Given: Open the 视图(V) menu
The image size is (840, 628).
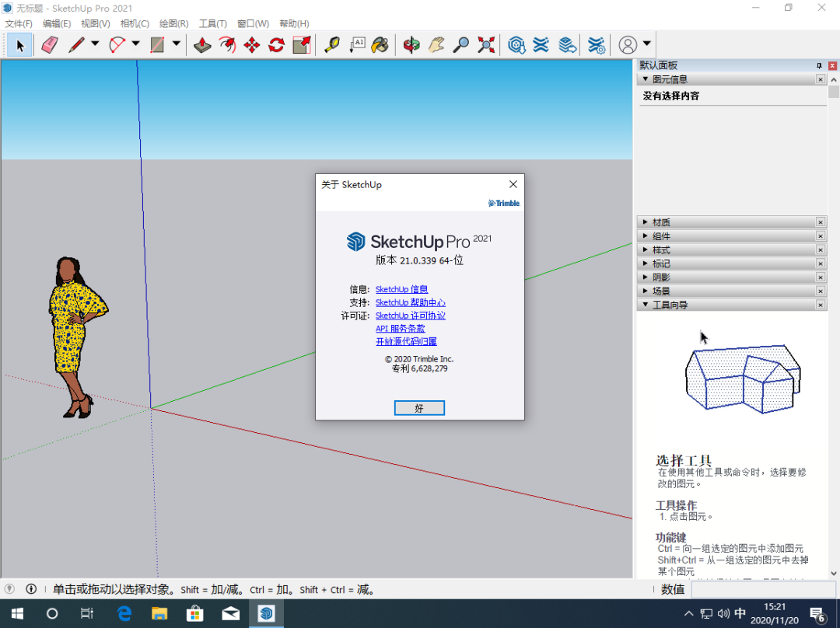Looking at the screenshot, I should 96,23.
